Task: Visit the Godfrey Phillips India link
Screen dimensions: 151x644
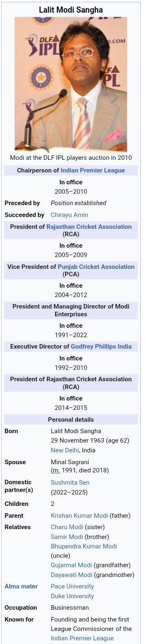Action: pyautogui.click(x=101, y=347)
